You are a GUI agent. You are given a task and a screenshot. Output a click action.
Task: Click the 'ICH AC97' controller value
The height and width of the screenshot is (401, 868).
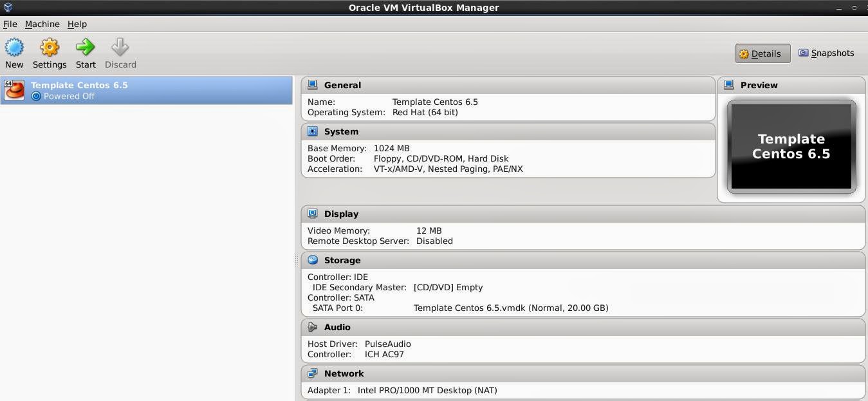coord(384,354)
